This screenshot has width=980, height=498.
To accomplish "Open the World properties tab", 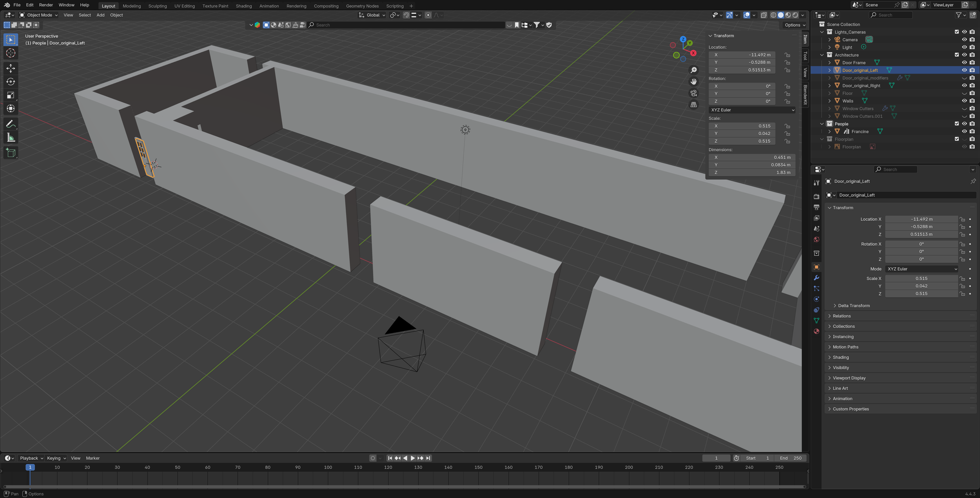I will pyautogui.click(x=817, y=239).
